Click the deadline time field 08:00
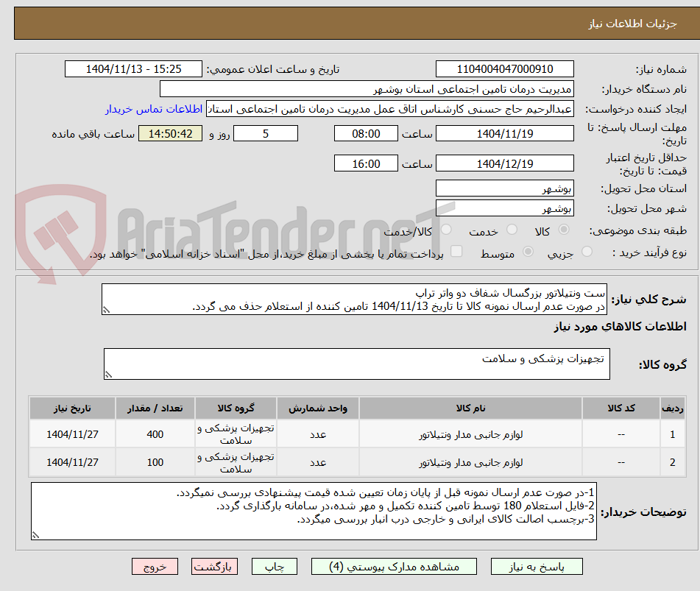 (366, 133)
